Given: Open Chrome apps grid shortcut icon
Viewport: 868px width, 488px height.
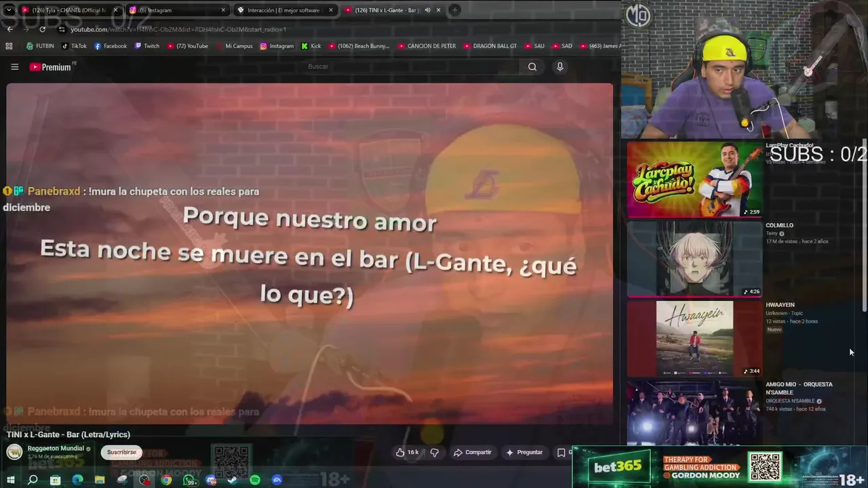Looking at the screenshot, I should 9,46.
